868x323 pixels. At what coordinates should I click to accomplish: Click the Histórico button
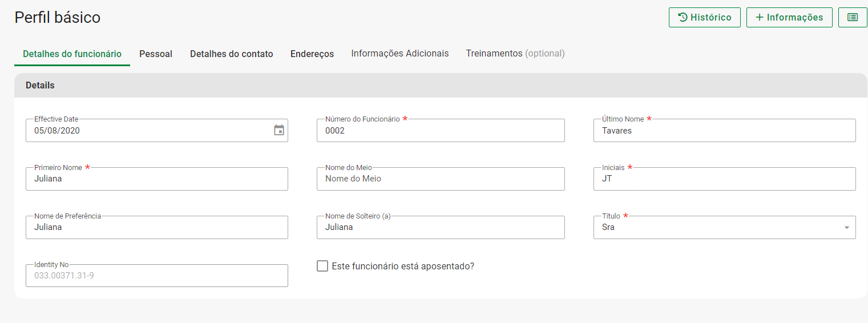[x=704, y=17]
